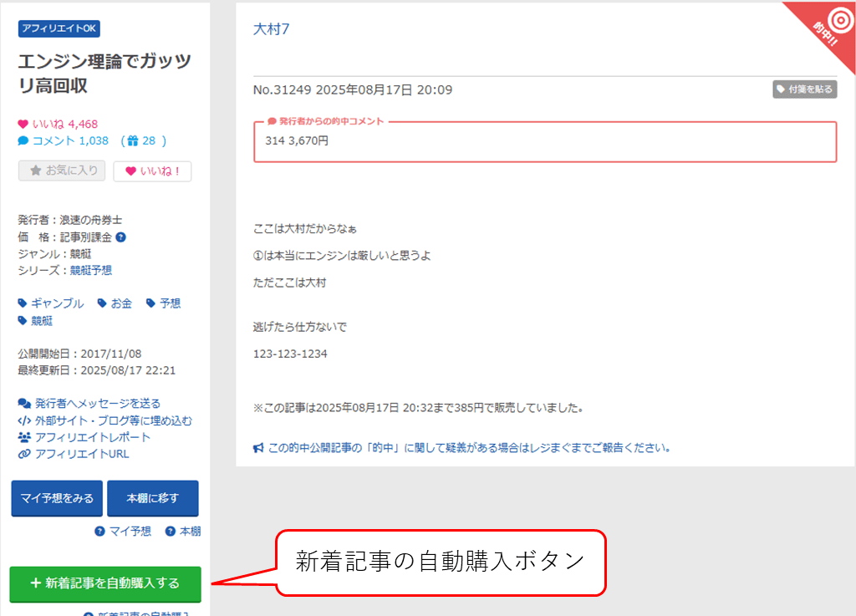Add to favorites with お気に入り button
Screen dimensions: 856x616
click(x=62, y=171)
